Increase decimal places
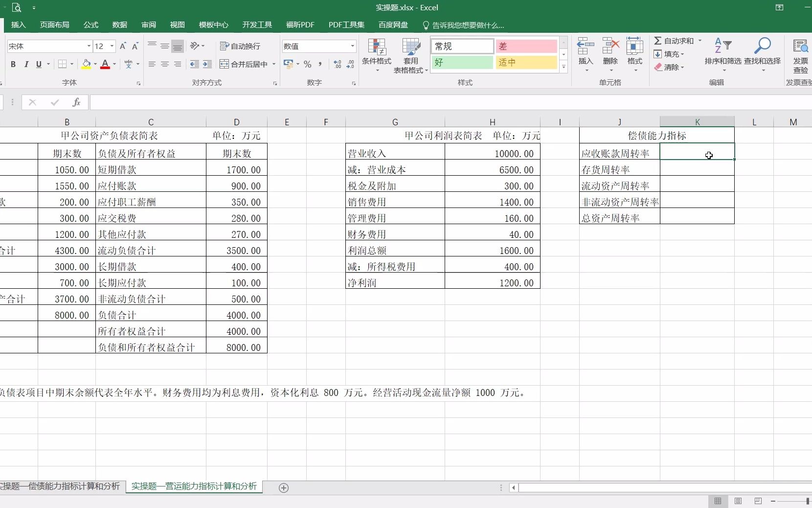This screenshot has width=812, height=508. (338, 64)
